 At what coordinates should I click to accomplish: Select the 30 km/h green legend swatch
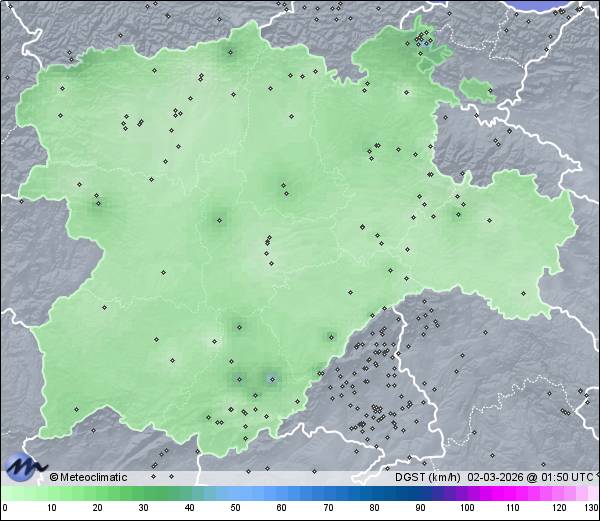[x=142, y=493]
